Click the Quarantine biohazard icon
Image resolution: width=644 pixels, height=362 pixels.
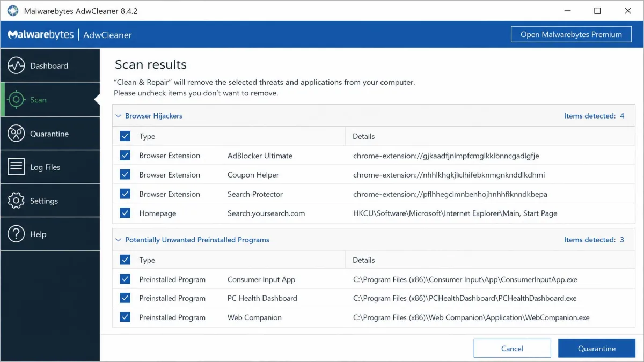(x=16, y=134)
